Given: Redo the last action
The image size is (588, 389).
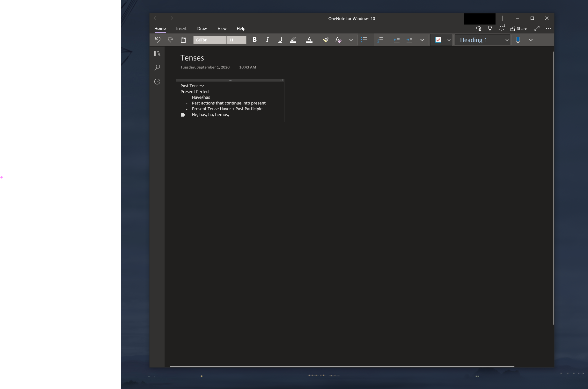Looking at the screenshot, I should pyautogui.click(x=171, y=40).
